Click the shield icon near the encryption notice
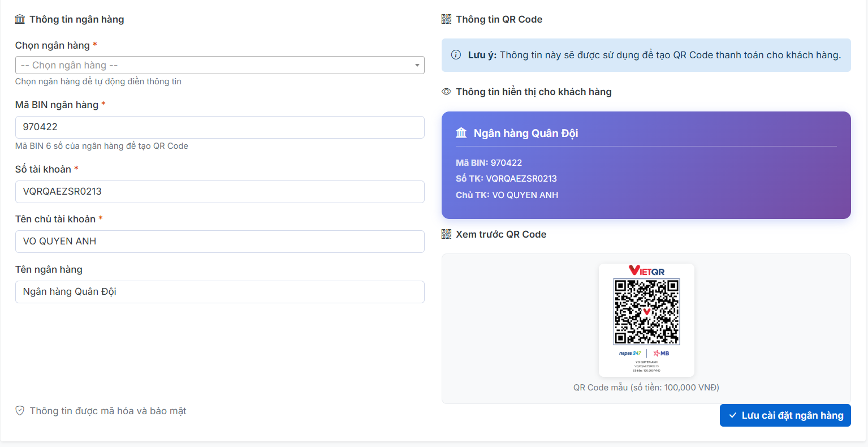 point(20,411)
